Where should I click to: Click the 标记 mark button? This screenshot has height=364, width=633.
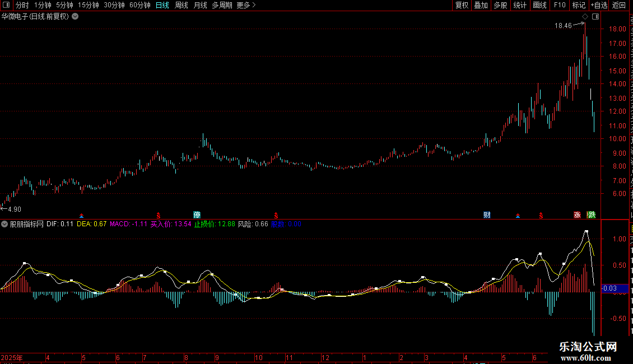pos(579,5)
